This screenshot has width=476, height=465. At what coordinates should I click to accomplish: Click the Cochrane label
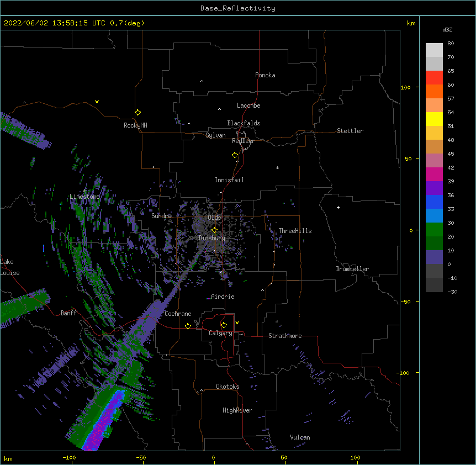pyautogui.click(x=178, y=314)
